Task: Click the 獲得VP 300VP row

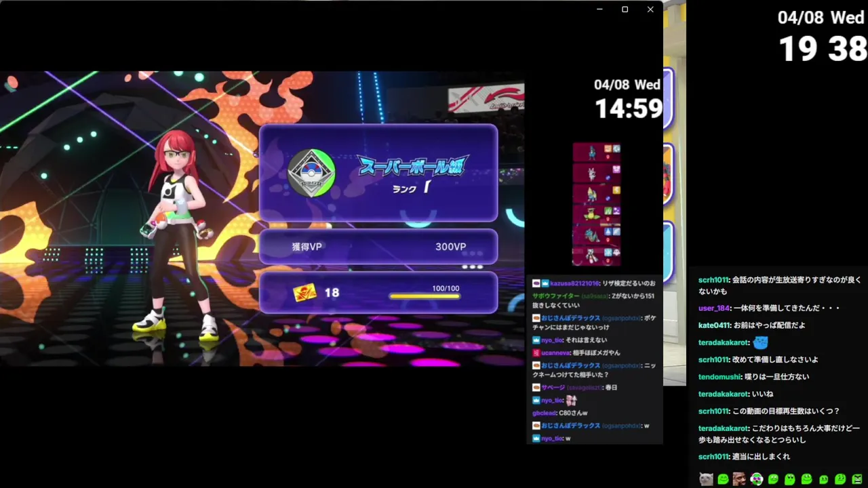Action: tap(378, 247)
